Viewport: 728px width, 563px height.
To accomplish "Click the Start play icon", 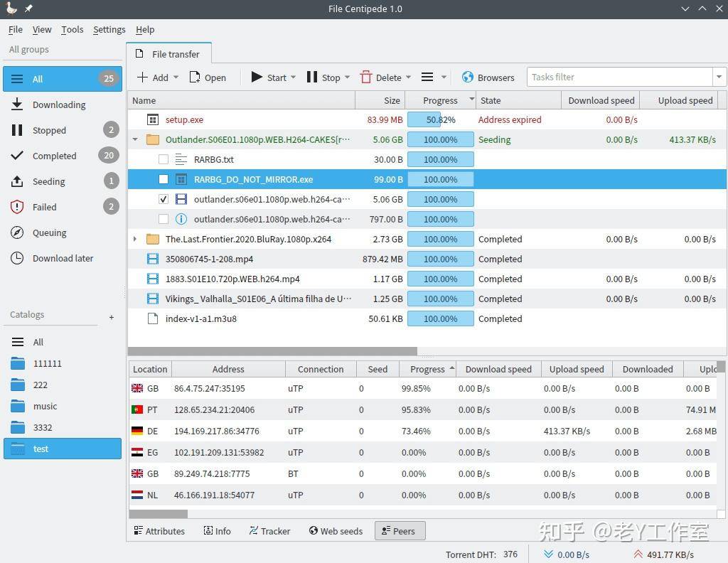I will 256,77.
